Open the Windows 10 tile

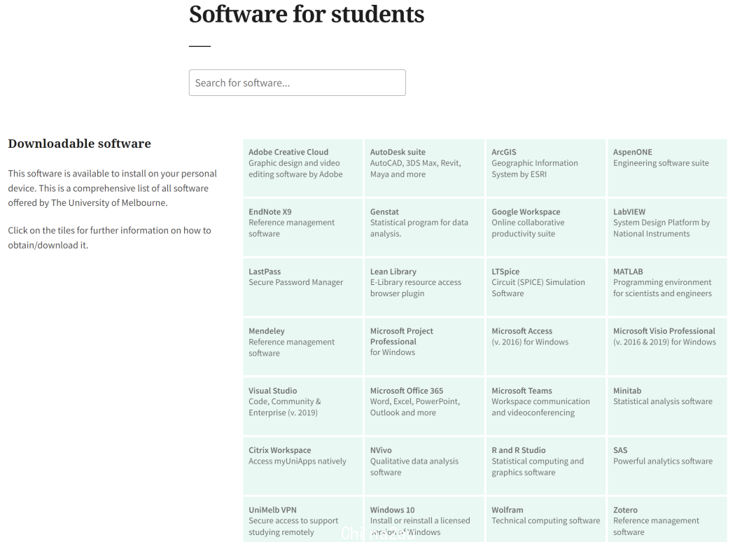[x=424, y=520]
